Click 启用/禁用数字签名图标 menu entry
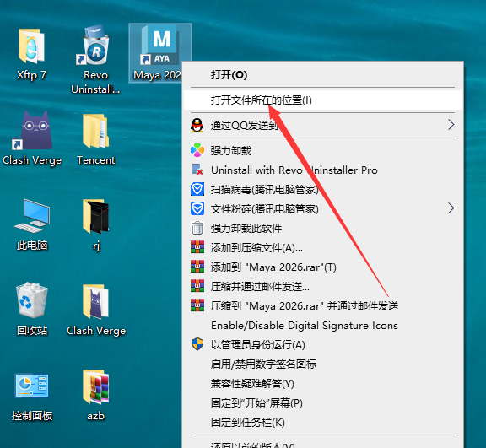Screen dimensions: 486x448 322,364
